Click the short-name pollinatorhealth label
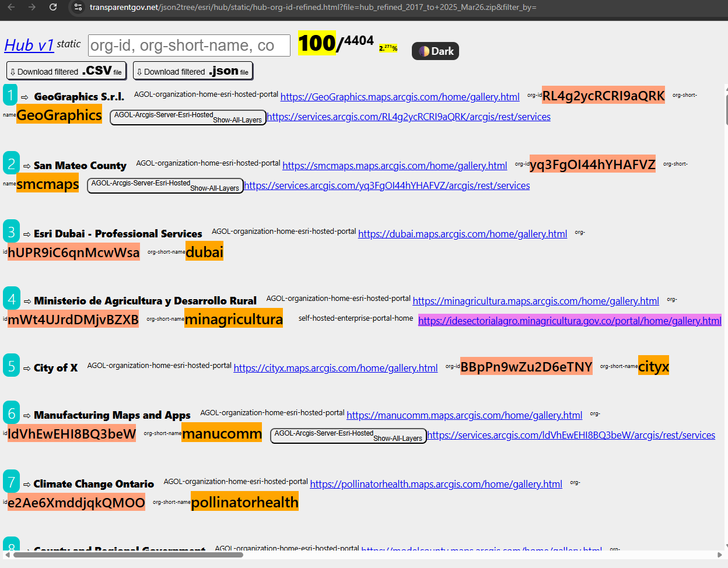The width and height of the screenshot is (728, 568). tap(245, 502)
